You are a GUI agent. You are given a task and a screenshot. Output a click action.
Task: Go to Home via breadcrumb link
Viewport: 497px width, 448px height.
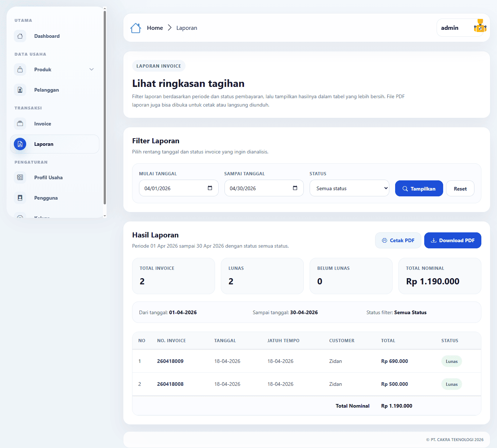coord(155,28)
